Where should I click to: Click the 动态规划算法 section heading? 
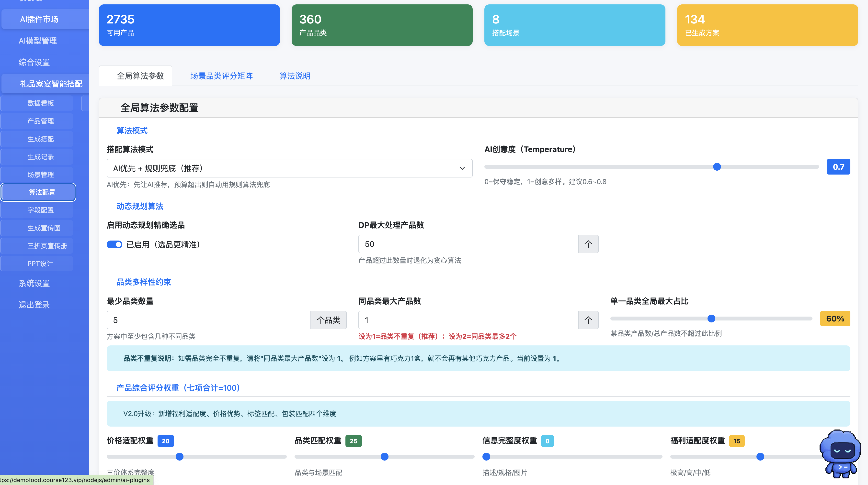[x=139, y=206]
